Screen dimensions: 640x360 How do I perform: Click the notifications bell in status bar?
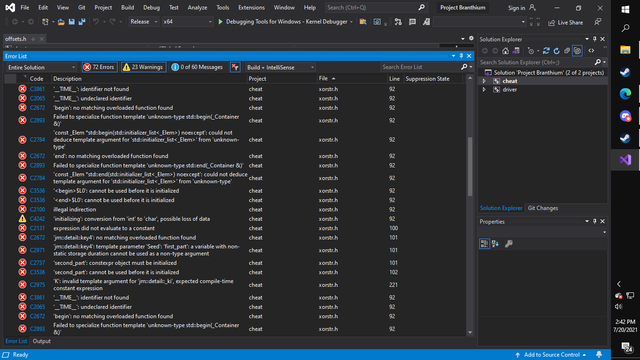[x=599, y=355]
